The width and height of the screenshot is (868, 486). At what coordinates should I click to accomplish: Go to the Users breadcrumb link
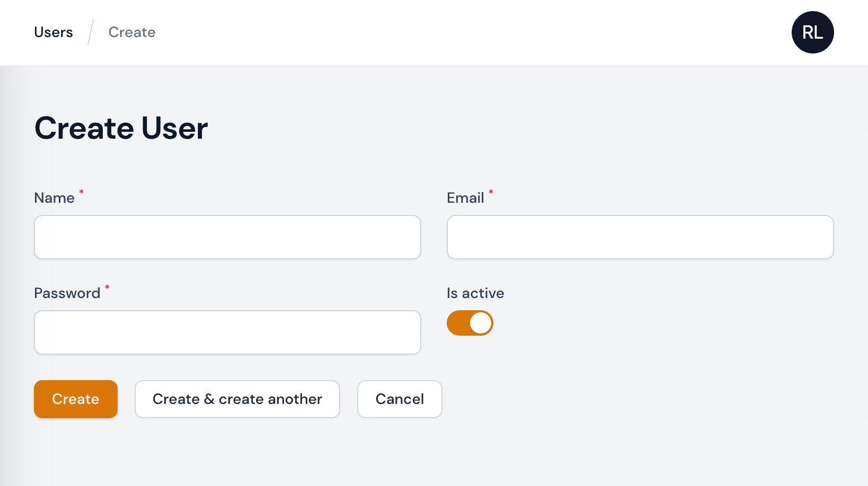point(54,32)
